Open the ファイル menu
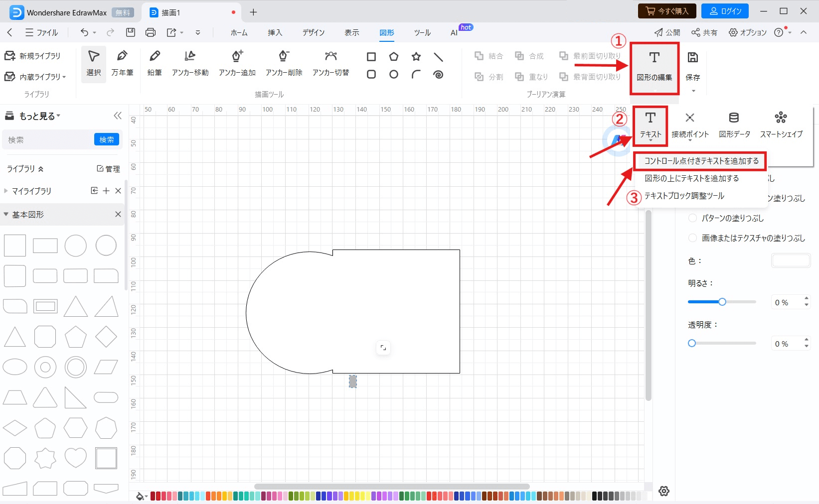The height and width of the screenshot is (504, 819). coord(42,32)
